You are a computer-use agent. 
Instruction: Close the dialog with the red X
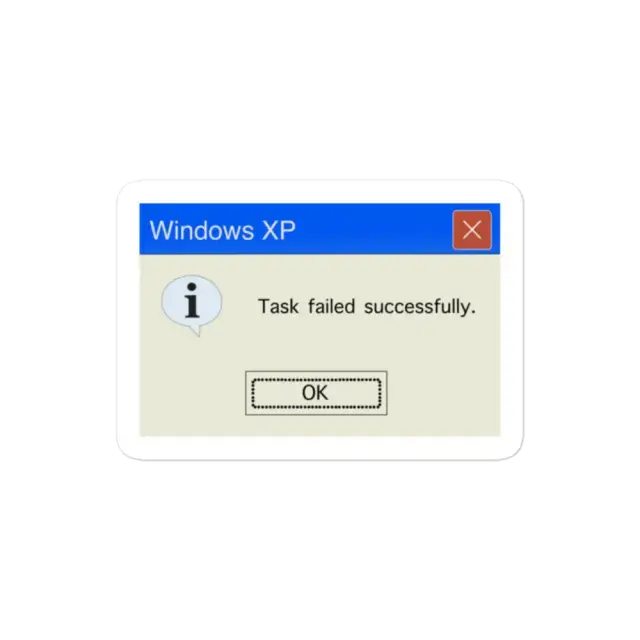pos(472,230)
